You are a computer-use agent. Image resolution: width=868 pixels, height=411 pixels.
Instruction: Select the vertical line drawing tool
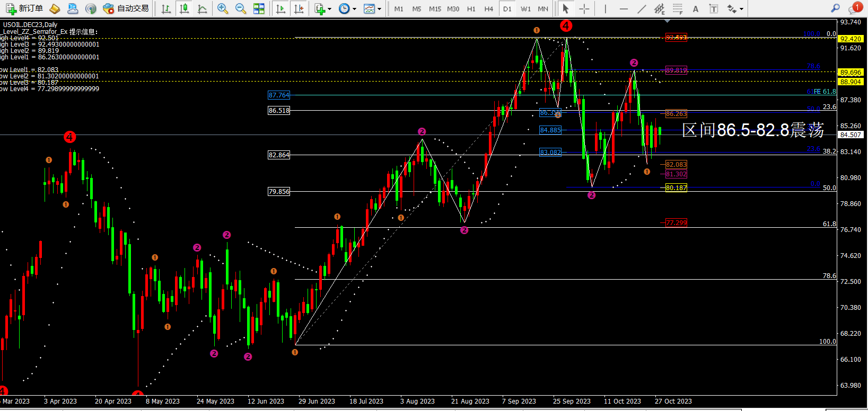click(x=605, y=8)
